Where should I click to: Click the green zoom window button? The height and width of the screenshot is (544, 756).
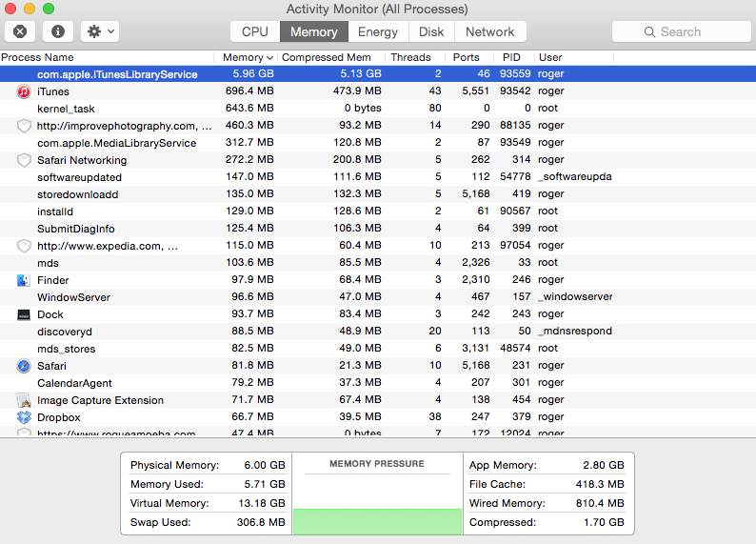point(49,9)
